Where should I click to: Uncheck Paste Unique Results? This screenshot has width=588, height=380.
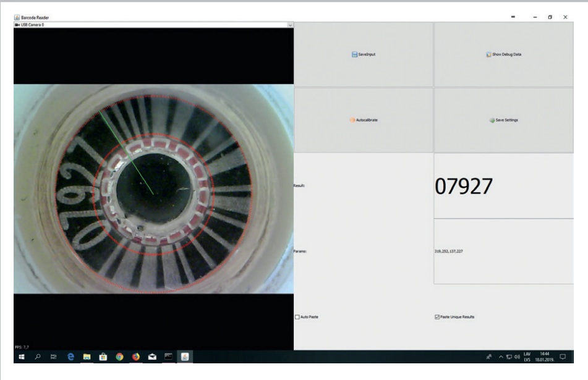[x=437, y=317]
